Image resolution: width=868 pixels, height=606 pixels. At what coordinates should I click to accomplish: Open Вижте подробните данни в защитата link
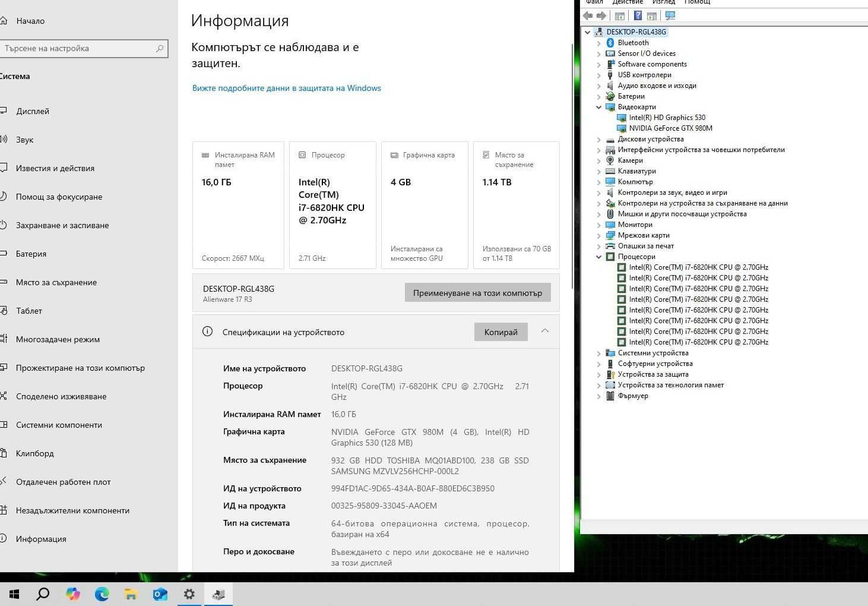point(287,88)
